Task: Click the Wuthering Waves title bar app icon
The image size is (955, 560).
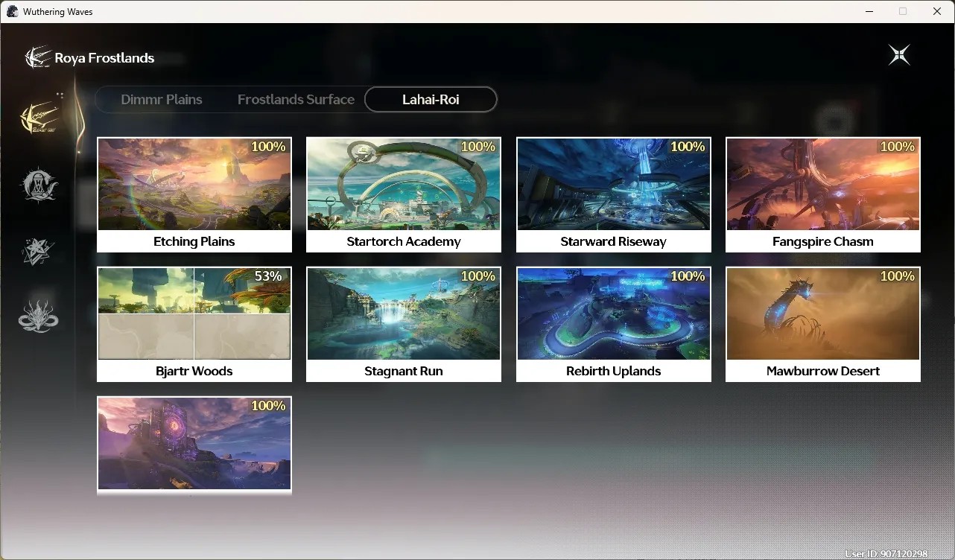Action: [12, 11]
